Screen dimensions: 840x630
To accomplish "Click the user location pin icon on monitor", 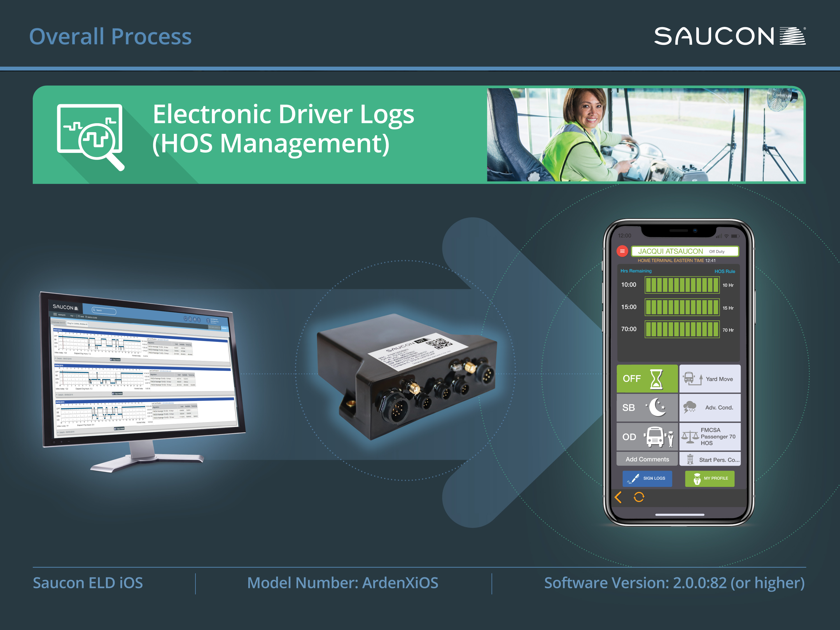I will tap(209, 321).
